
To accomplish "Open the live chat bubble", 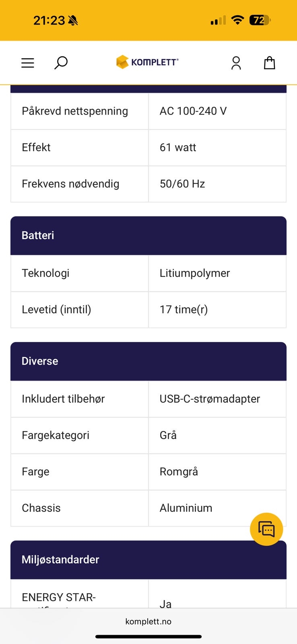I will (x=266, y=529).
